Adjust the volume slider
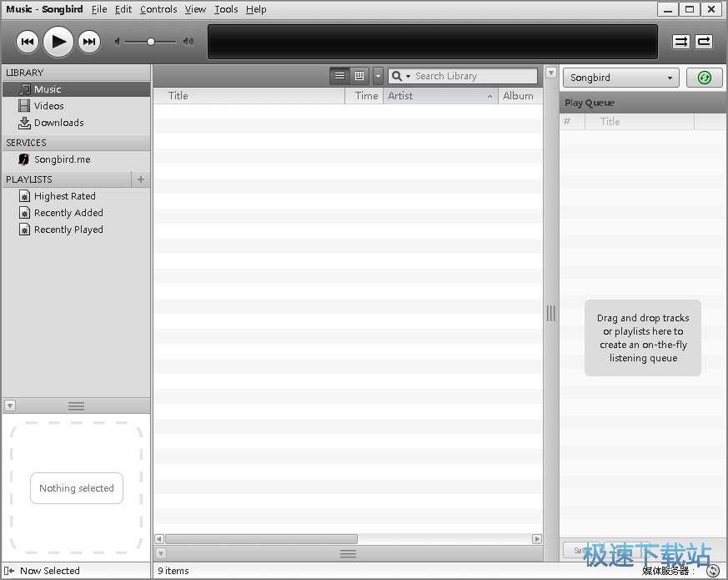The width and height of the screenshot is (728, 580). (x=151, y=42)
